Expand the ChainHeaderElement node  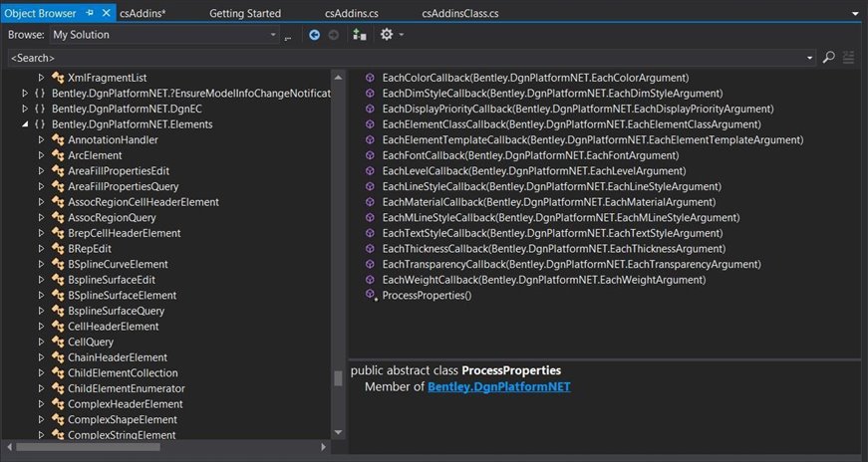pos(41,356)
